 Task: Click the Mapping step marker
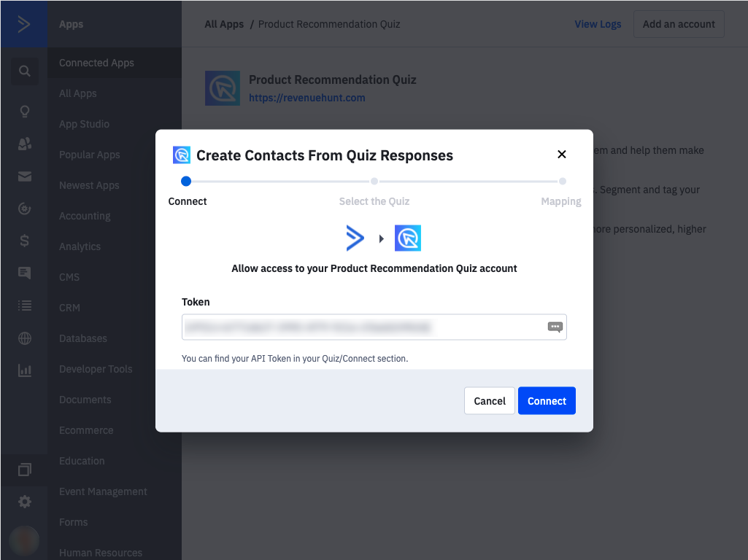pos(563,181)
